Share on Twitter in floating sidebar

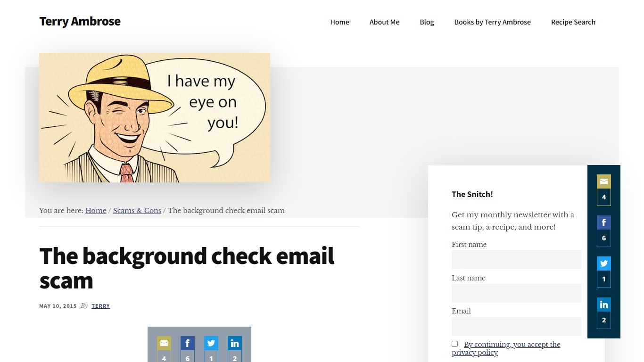(604, 263)
